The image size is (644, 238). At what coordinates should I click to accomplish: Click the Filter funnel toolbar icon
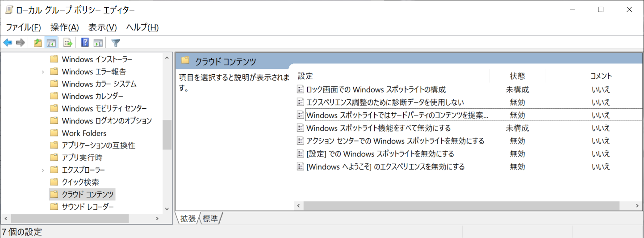[x=116, y=43]
